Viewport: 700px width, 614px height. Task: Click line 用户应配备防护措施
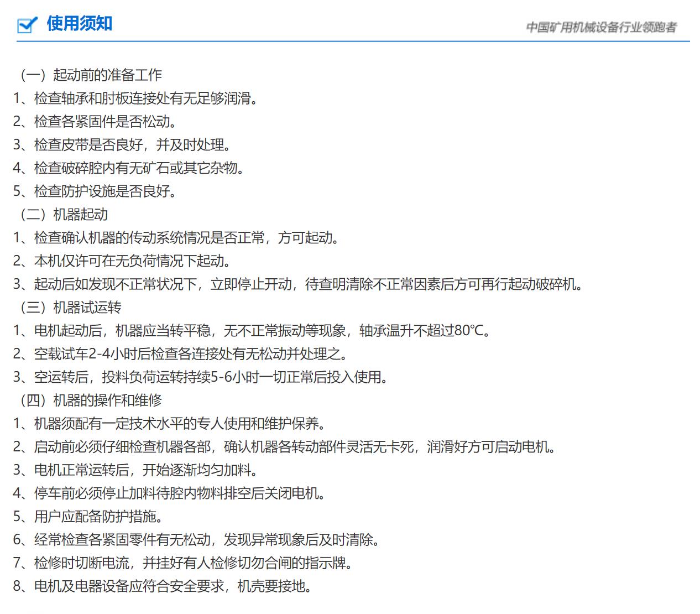[88, 517]
